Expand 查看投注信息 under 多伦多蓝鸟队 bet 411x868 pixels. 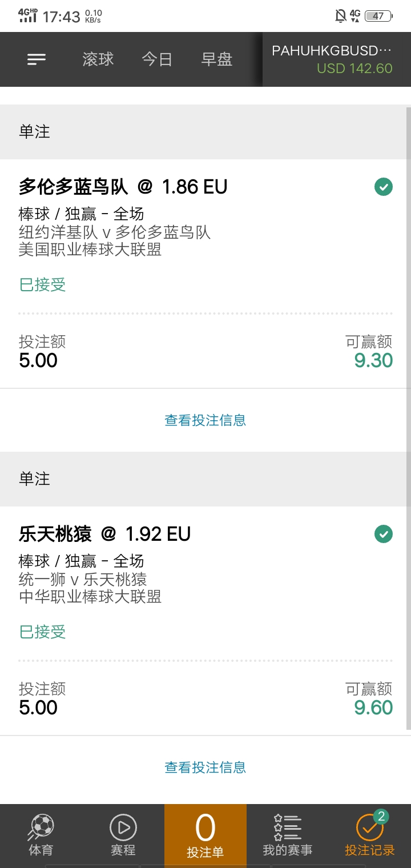pyautogui.click(x=205, y=420)
